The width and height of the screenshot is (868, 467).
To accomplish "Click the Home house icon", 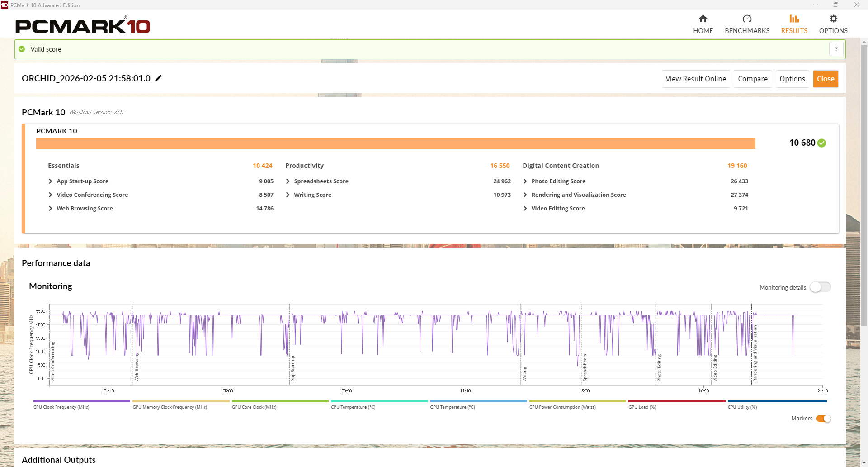I will tap(703, 19).
